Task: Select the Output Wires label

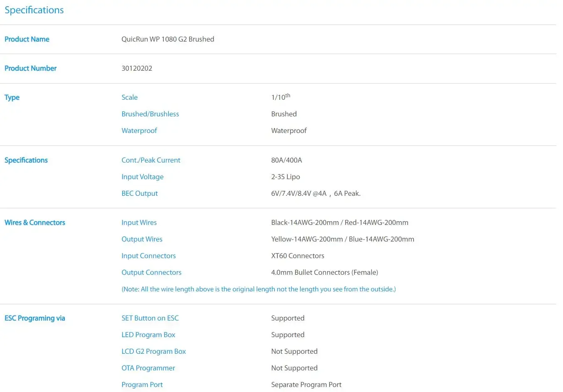Action: click(x=142, y=239)
